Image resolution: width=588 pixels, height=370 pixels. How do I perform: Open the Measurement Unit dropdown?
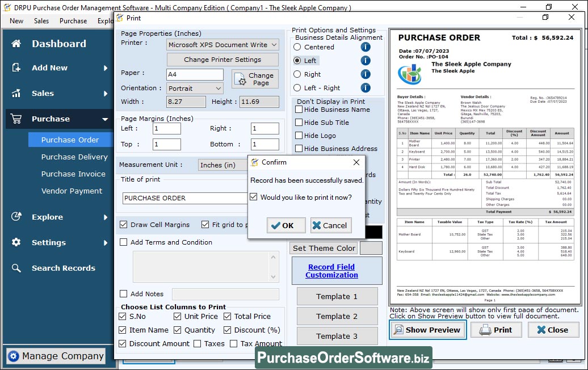(x=222, y=165)
